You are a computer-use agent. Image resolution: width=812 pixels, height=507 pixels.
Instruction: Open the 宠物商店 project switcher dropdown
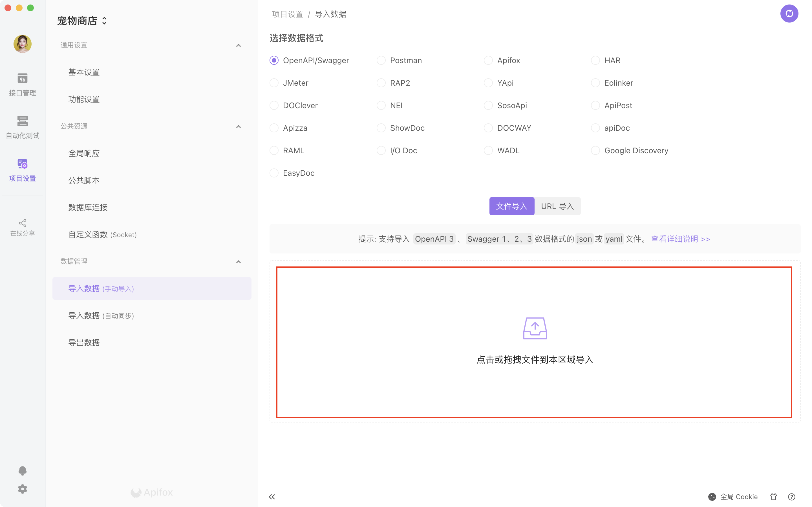82,21
